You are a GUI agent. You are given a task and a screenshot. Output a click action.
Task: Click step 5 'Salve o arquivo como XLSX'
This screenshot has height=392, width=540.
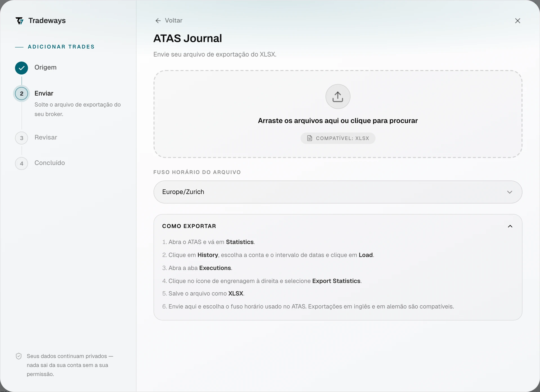(203, 294)
